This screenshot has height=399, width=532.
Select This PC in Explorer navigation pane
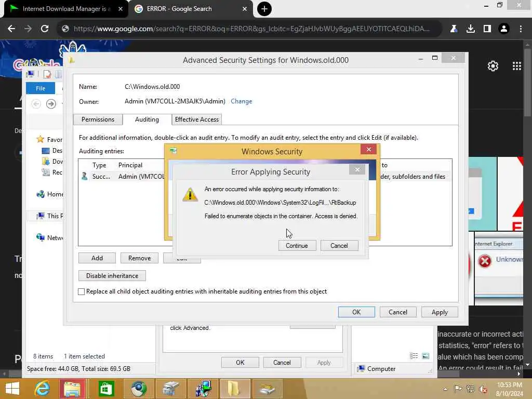(x=50, y=216)
